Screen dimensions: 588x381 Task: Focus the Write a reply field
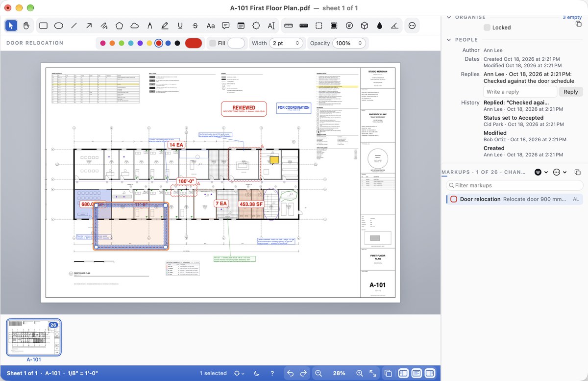520,92
